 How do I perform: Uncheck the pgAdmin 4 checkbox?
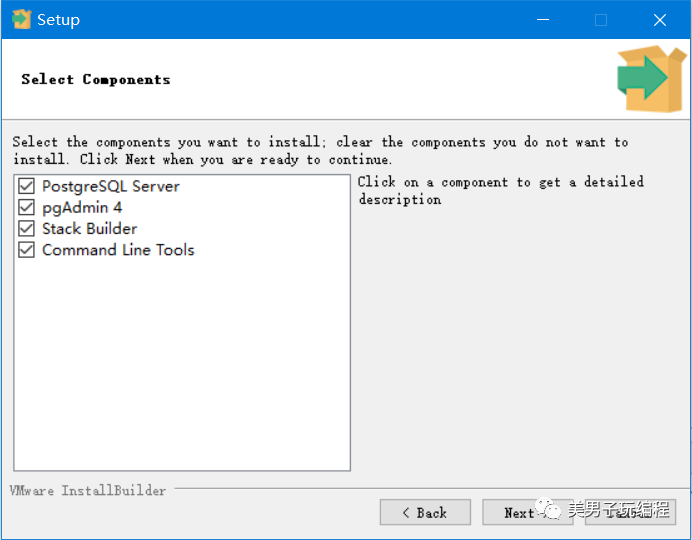click(26, 207)
